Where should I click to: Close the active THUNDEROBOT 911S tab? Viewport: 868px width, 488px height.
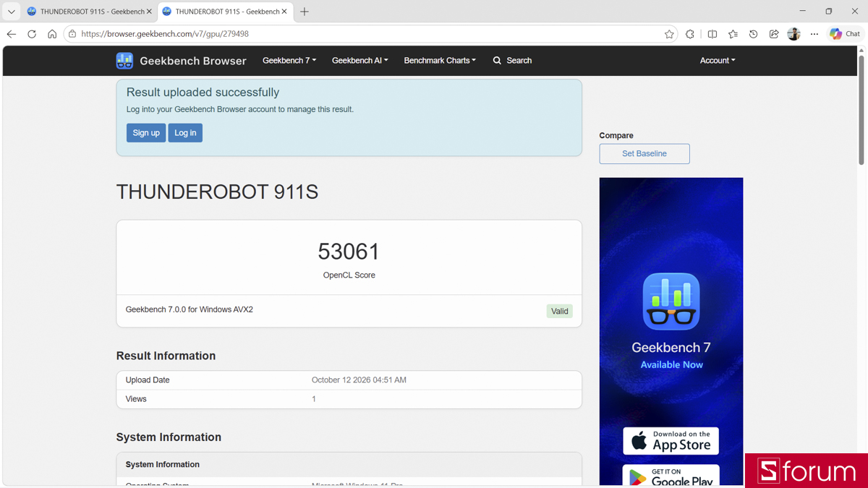tap(284, 12)
